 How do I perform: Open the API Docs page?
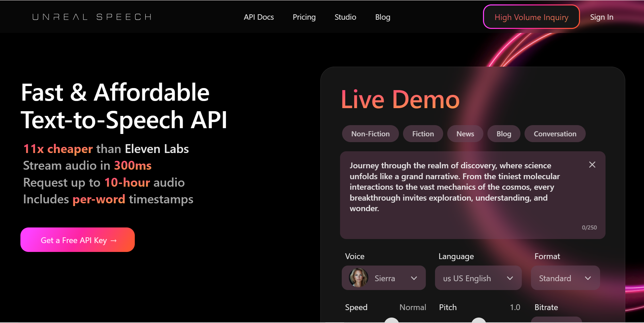259,17
